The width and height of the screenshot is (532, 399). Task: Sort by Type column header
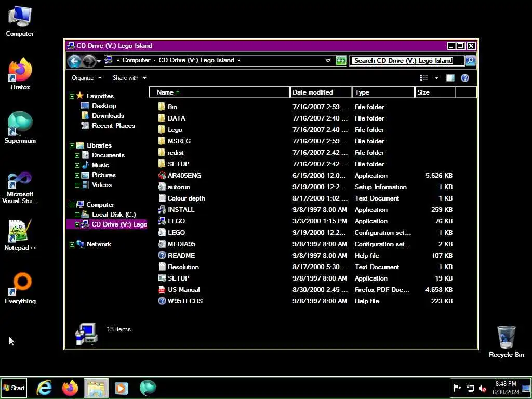click(383, 92)
